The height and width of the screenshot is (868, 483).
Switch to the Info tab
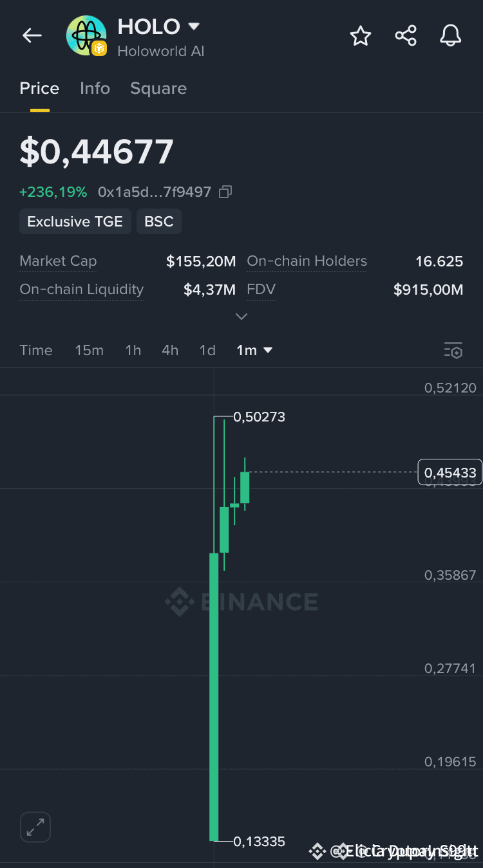coord(95,89)
